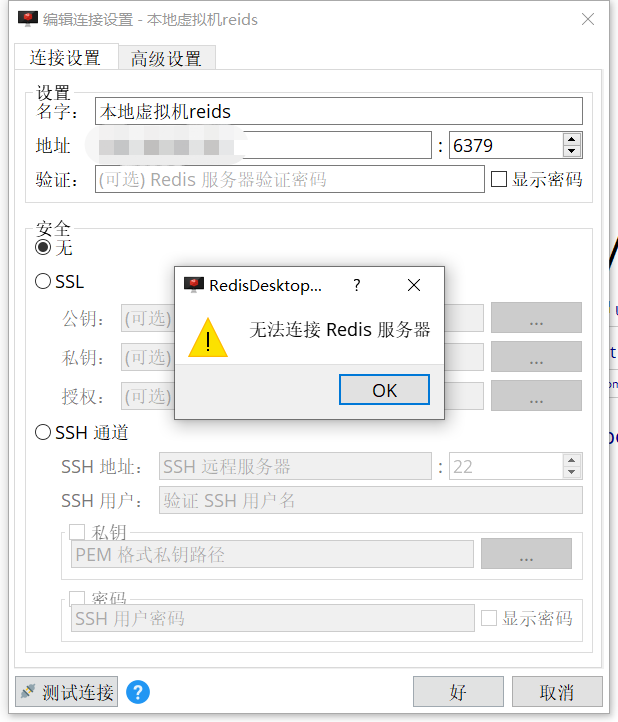
Task: Open the 连接设置 tab
Action: 65,57
